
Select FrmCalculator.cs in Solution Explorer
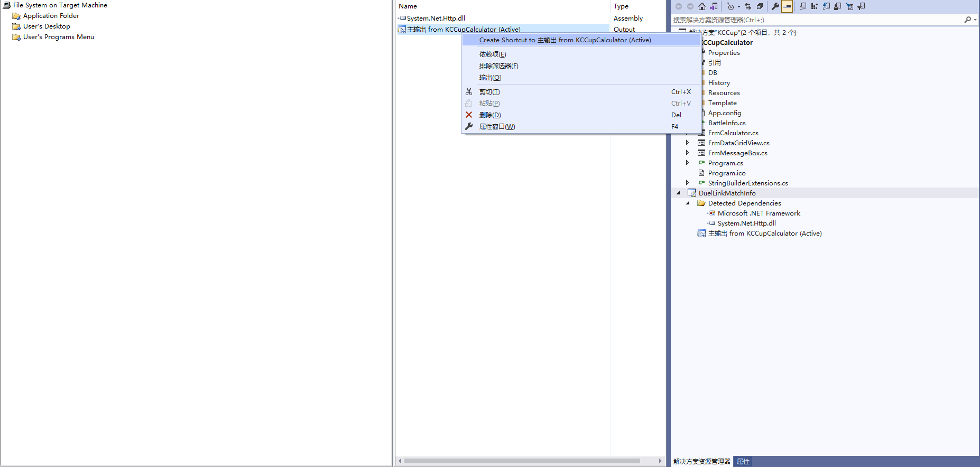pos(733,133)
